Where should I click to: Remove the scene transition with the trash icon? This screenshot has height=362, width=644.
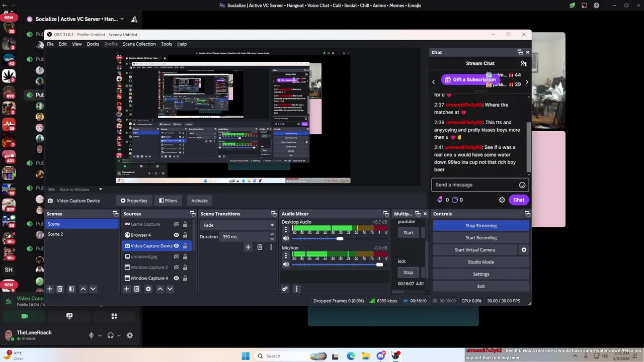point(260,247)
